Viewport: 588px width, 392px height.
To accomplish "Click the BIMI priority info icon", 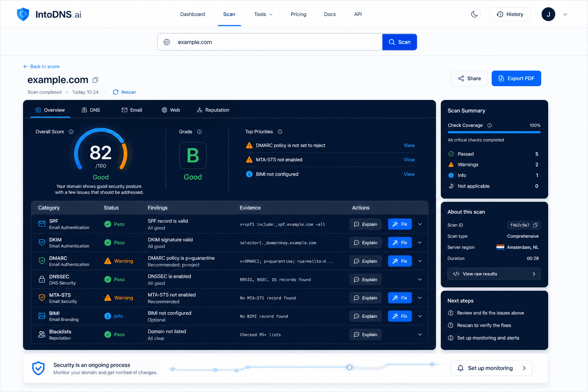I will 249,174.
